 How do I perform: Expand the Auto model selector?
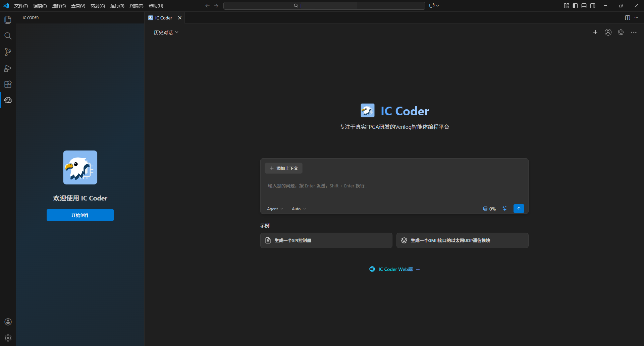coord(298,209)
